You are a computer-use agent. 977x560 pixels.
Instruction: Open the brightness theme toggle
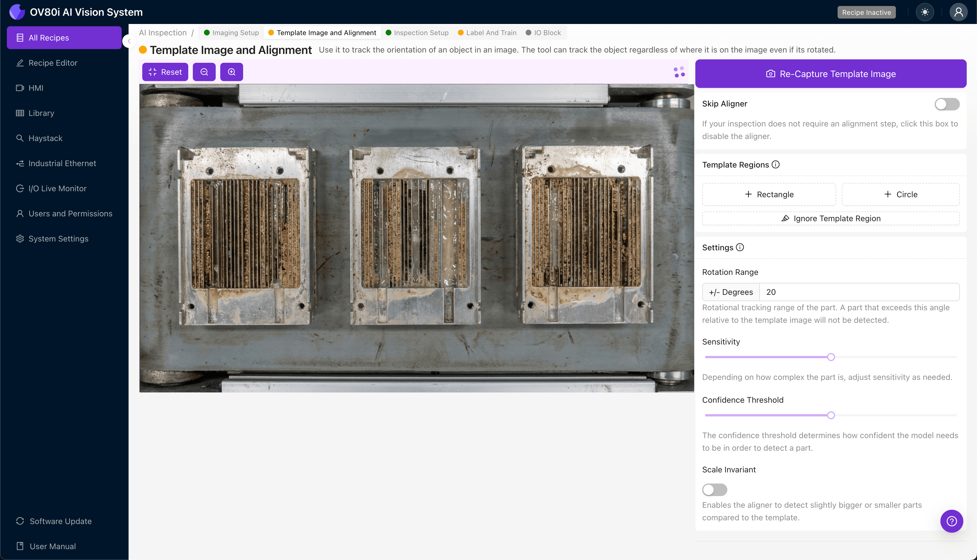[x=925, y=12]
